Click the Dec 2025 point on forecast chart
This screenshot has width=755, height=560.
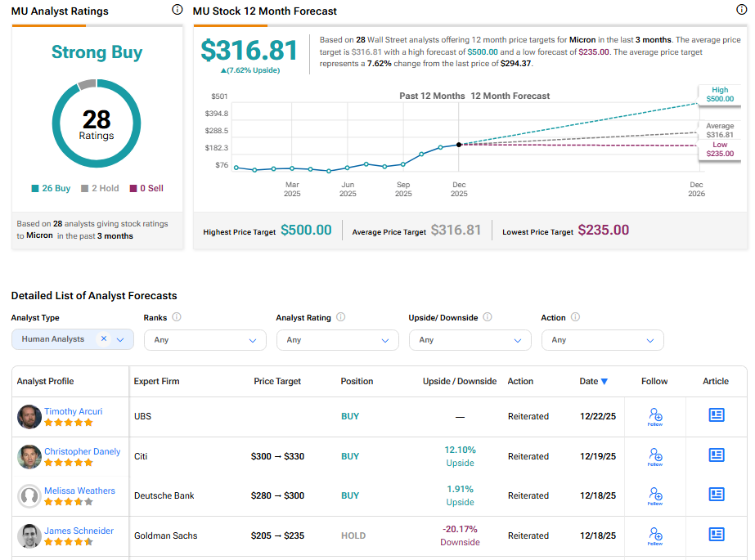point(459,144)
